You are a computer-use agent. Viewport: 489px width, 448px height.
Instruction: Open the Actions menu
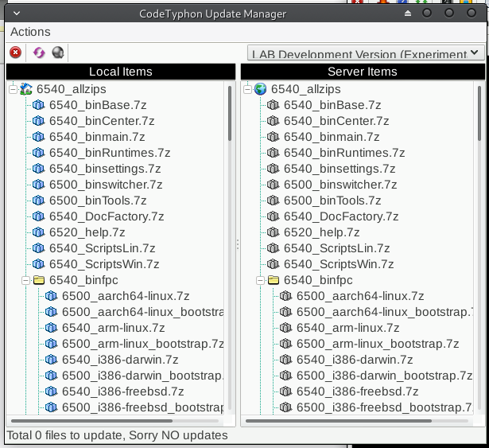30,32
